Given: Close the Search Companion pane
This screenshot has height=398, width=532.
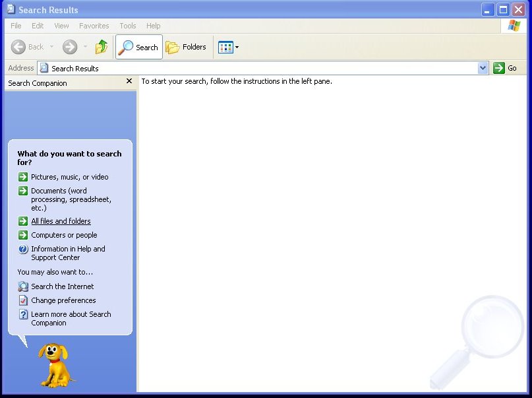Looking at the screenshot, I should (x=129, y=81).
